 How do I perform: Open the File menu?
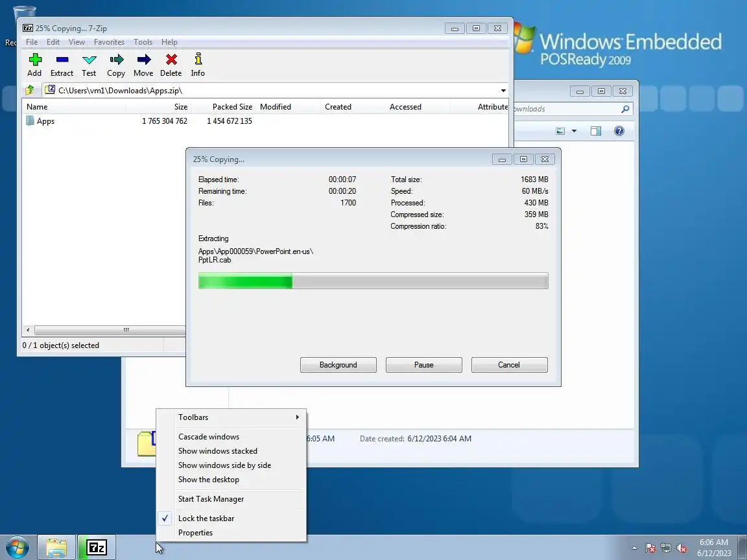(x=31, y=42)
